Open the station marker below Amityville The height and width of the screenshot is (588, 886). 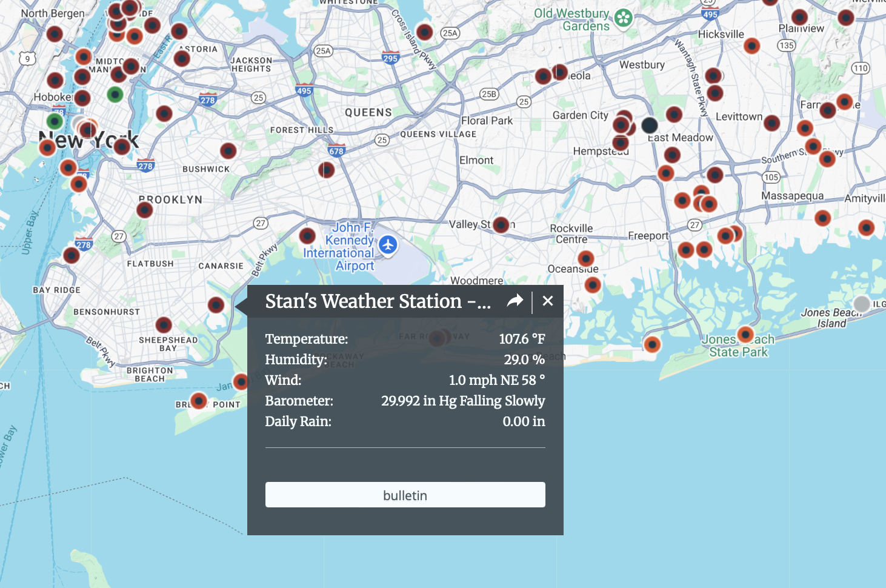click(867, 228)
